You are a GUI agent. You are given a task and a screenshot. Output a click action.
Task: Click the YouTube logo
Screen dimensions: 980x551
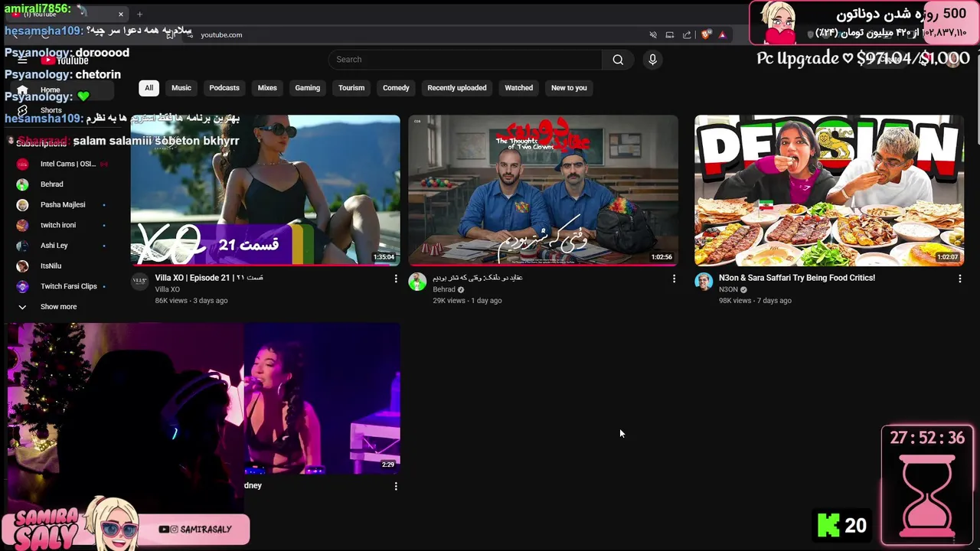65,60
